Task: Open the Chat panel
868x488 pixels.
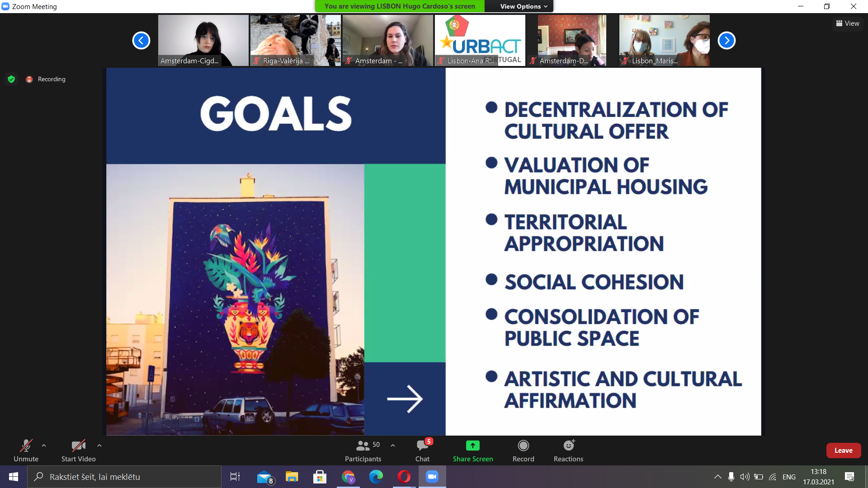Action: (422, 451)
